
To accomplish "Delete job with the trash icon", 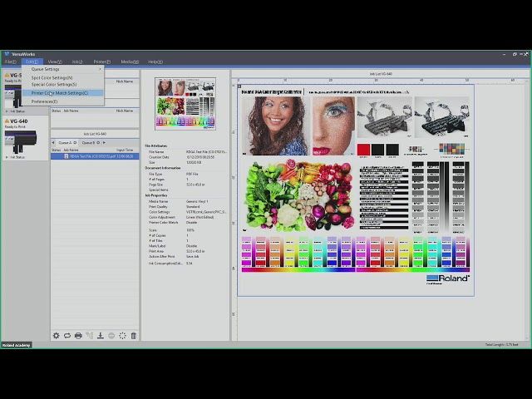I will tap(133, 336).
